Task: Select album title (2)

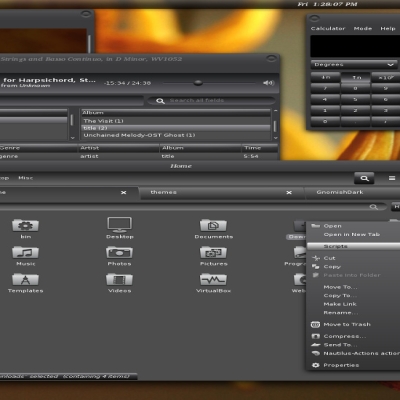Action: pyautogui.click(x=176, y=128)
